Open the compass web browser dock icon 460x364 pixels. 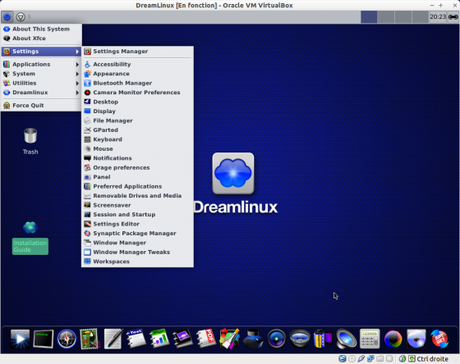tap(66, 339)
